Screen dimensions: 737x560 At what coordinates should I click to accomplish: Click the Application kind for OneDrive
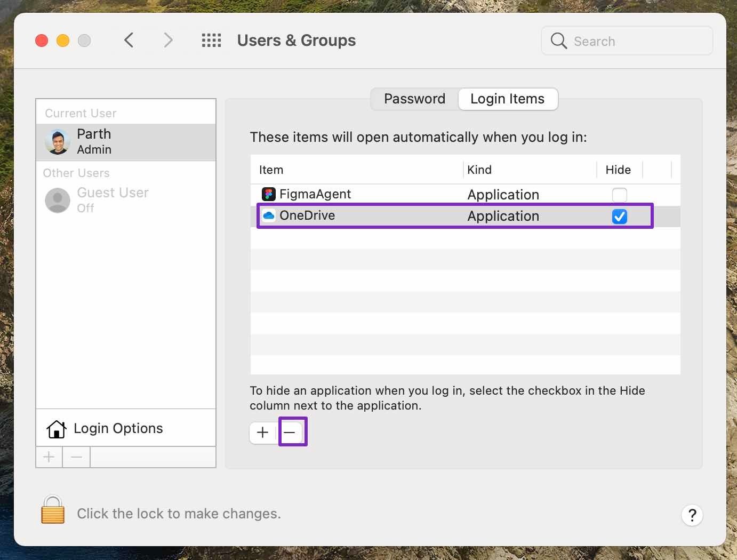coord(503,216)
